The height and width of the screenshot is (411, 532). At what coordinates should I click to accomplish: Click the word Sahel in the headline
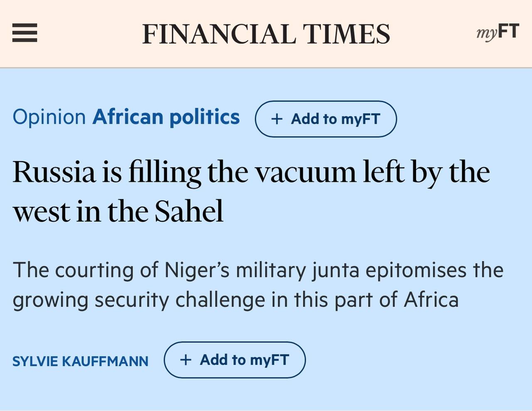[x=189, y=211]
